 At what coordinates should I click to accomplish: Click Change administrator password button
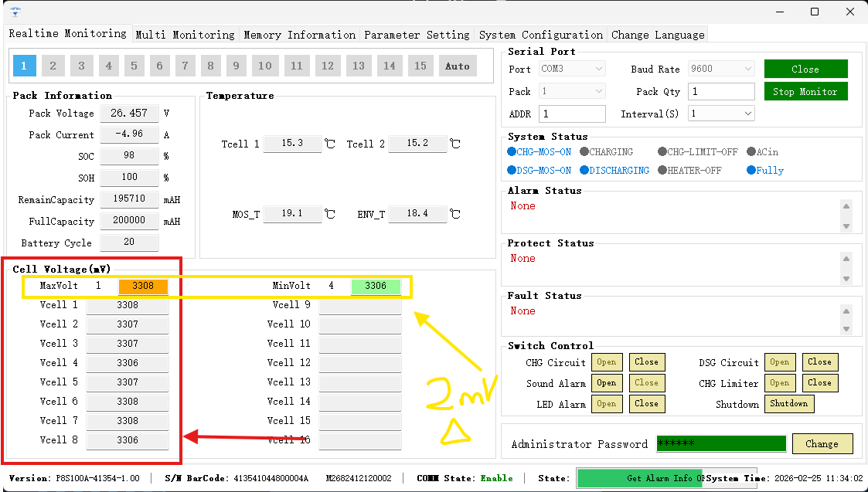coord(822,444)
